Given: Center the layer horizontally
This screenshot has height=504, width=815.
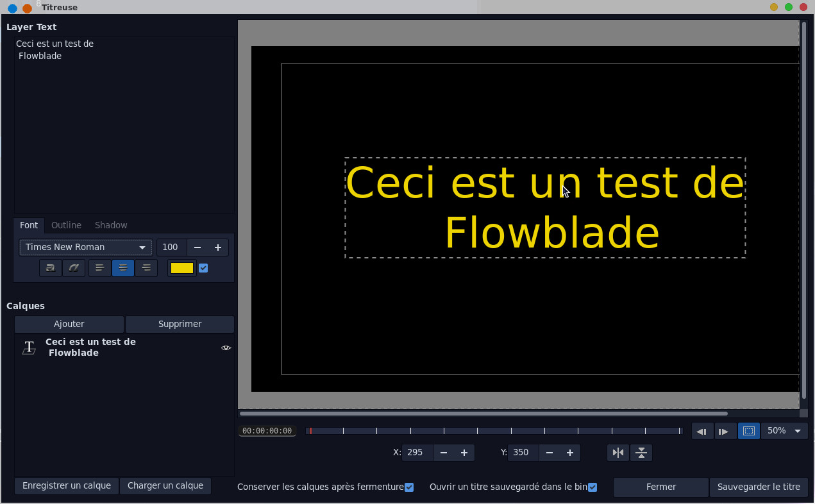Looking at the screenshot, I should pos(618,453).
